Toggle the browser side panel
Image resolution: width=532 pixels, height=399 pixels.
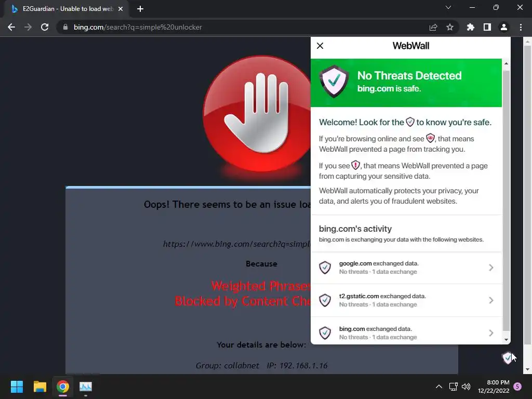pyautogui.click(x=487, y=27)
